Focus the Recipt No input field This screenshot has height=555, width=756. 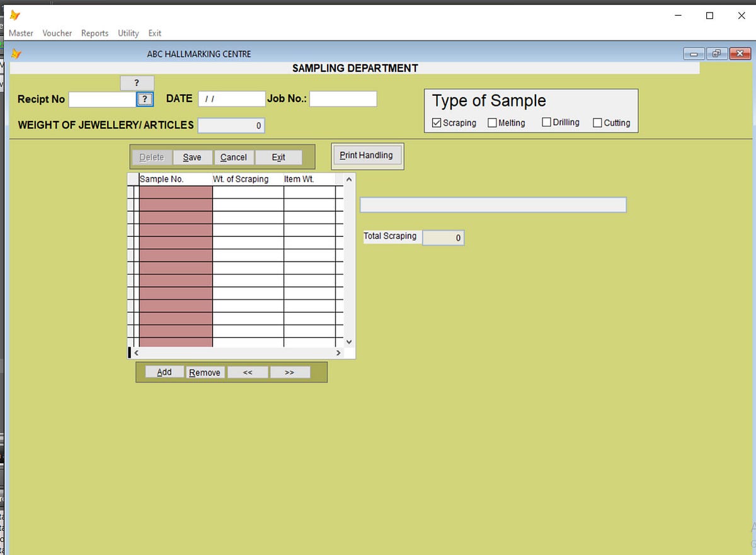click(x=102, y=100)
